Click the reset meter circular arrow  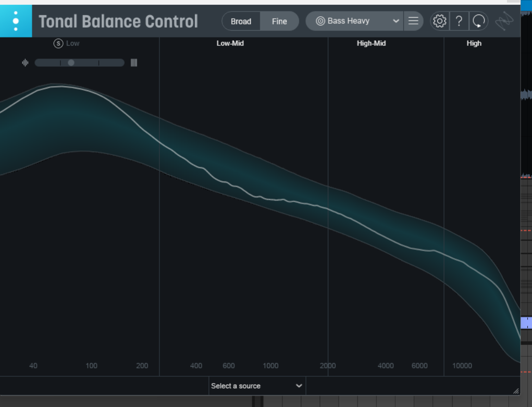(x=479, y=21)
